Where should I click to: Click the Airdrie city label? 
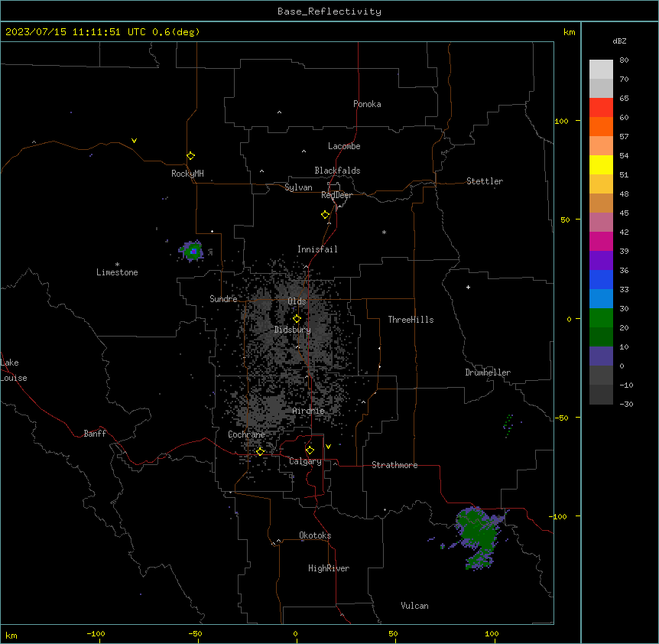[308, 411]
